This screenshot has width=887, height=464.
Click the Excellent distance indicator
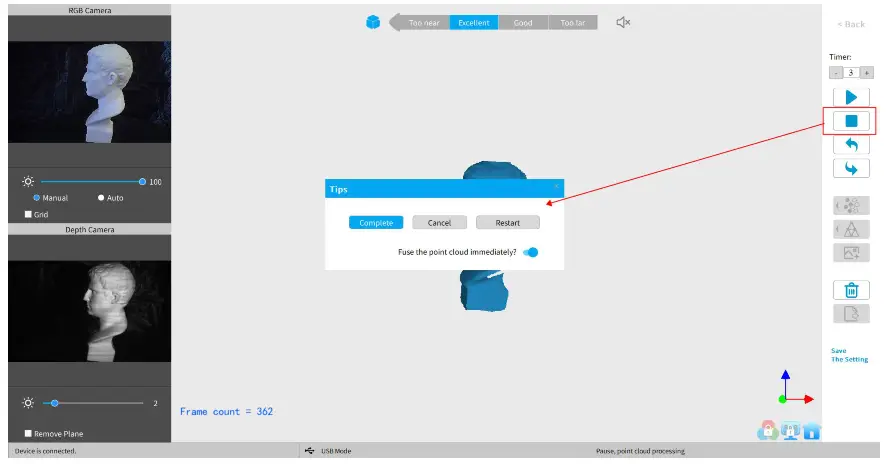point(473,23)
